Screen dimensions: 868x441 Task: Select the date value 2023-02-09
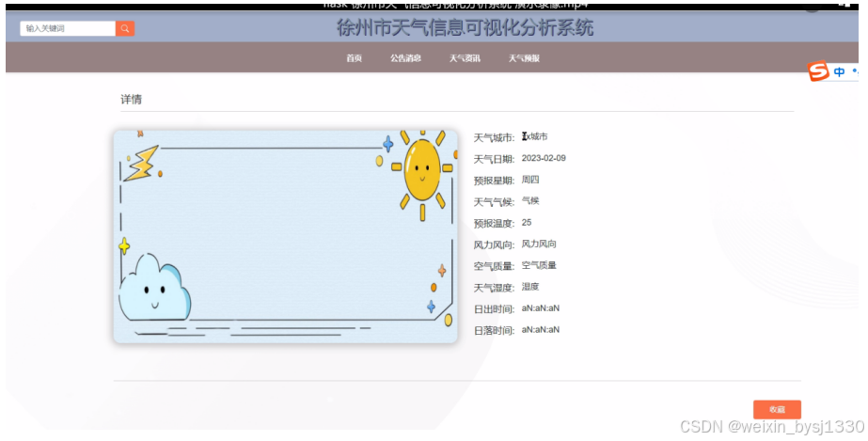click(x=544, y=158)
